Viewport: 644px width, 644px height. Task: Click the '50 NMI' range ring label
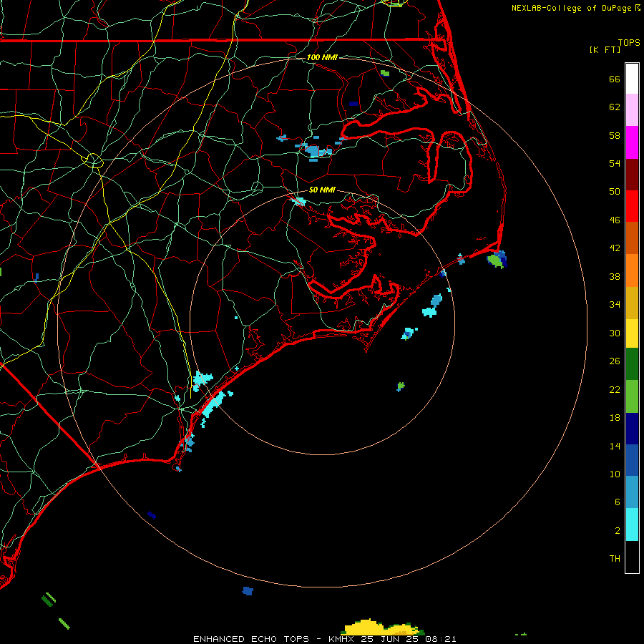pos(322,190)
